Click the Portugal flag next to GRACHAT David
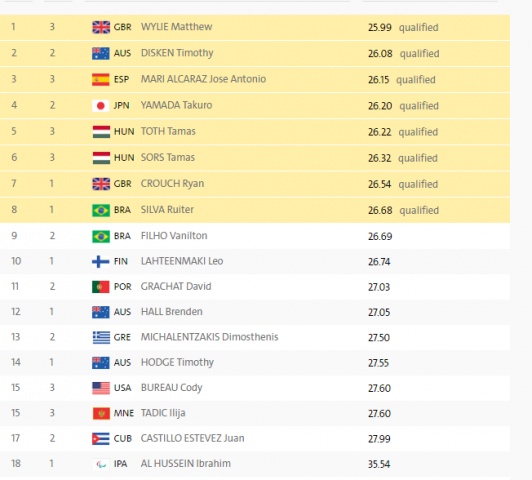Screen dimensions: 532x480 coord(101,287)
